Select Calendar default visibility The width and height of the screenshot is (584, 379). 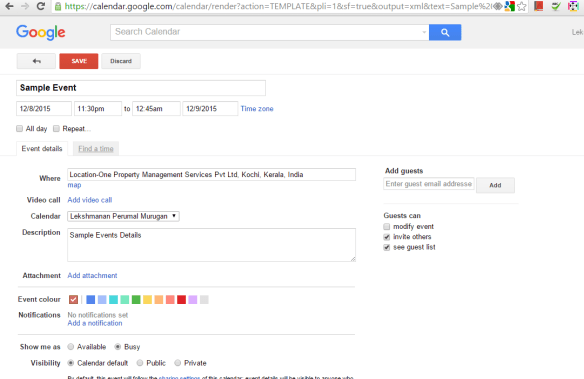point(71,363)
